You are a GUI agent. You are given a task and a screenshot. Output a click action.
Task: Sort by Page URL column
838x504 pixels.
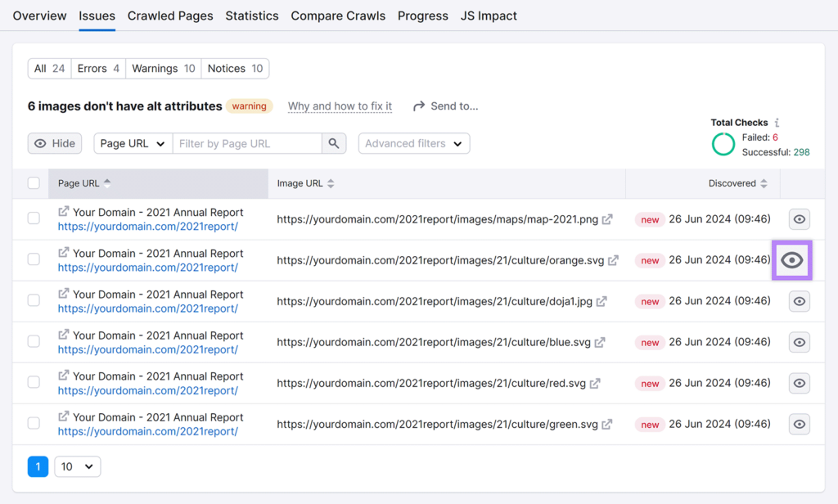point(84,183)
